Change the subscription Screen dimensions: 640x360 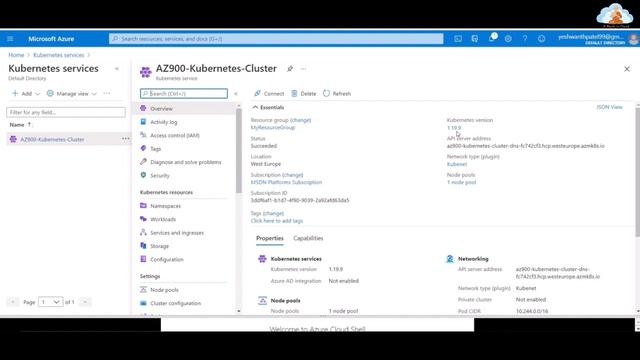pos(293,175)
